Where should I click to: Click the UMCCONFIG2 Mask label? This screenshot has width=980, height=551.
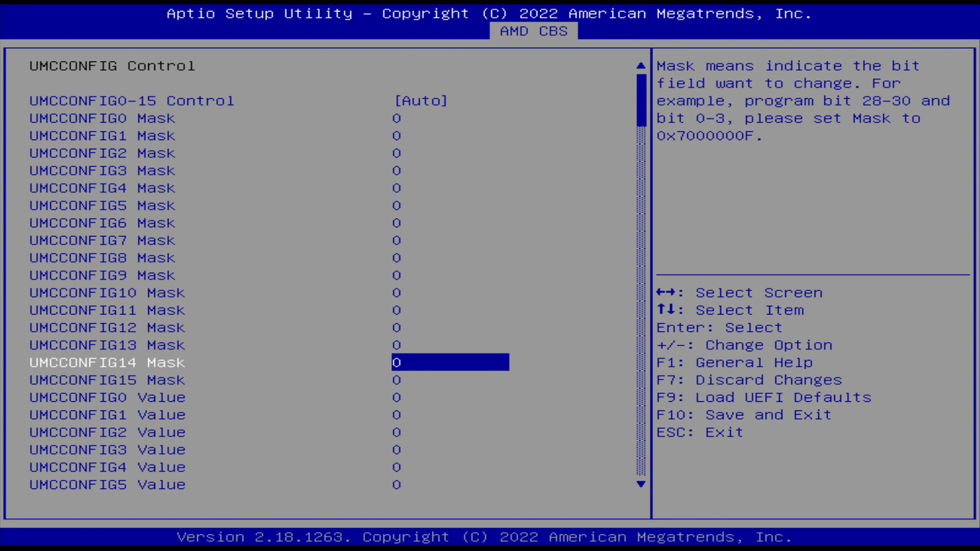(102, 153)
